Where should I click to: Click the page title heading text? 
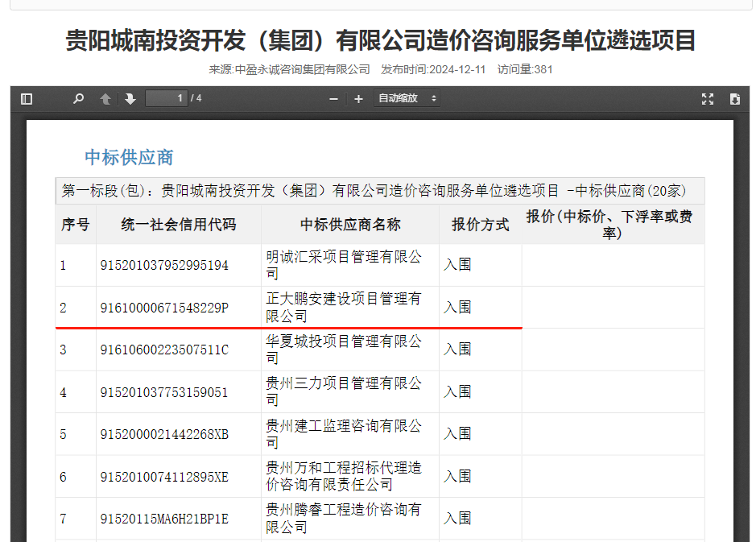tap(380, 40)
